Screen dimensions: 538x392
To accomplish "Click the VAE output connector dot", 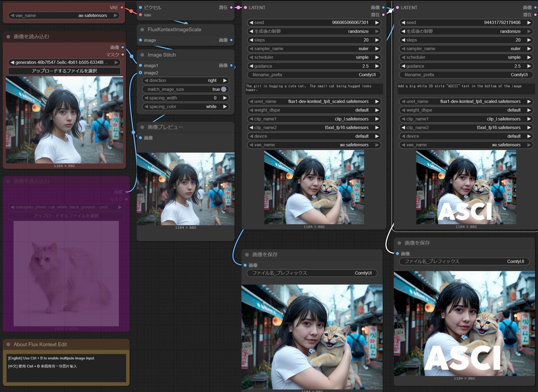I will point(122,8).
